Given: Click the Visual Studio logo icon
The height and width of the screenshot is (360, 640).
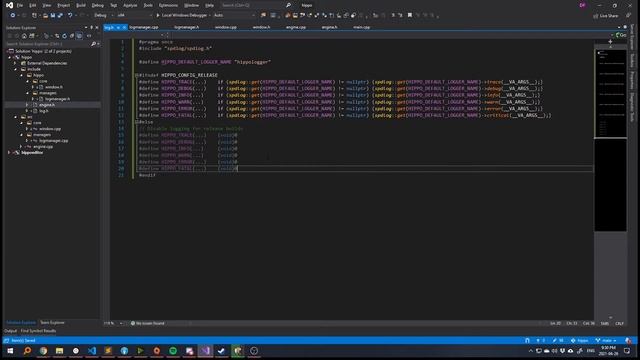Looking at the screenshot, I should pos(9,5).
